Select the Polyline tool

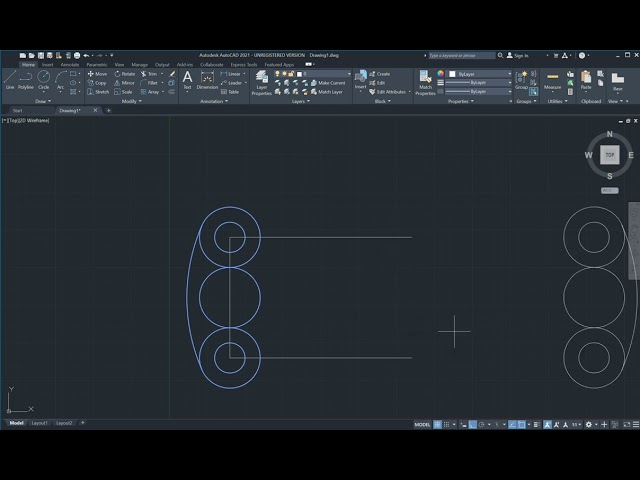[x=26, y=80]
